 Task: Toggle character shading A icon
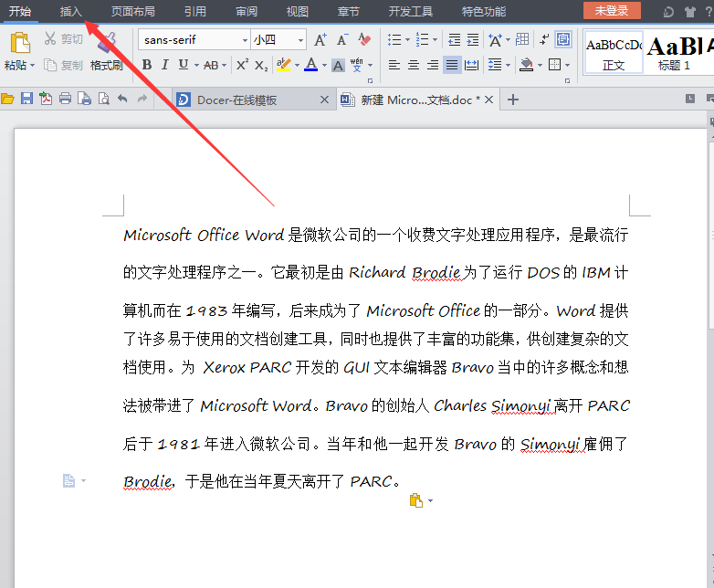click(338, 66)
